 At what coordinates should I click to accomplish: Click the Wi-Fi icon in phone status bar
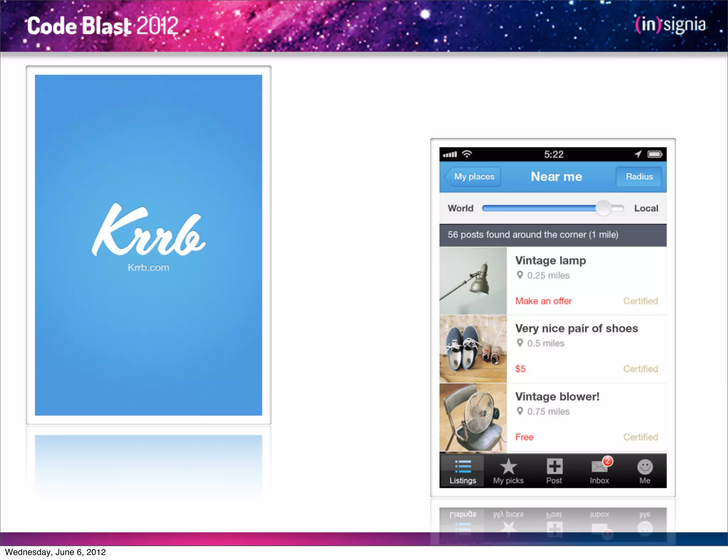click(x=467, y=154)
